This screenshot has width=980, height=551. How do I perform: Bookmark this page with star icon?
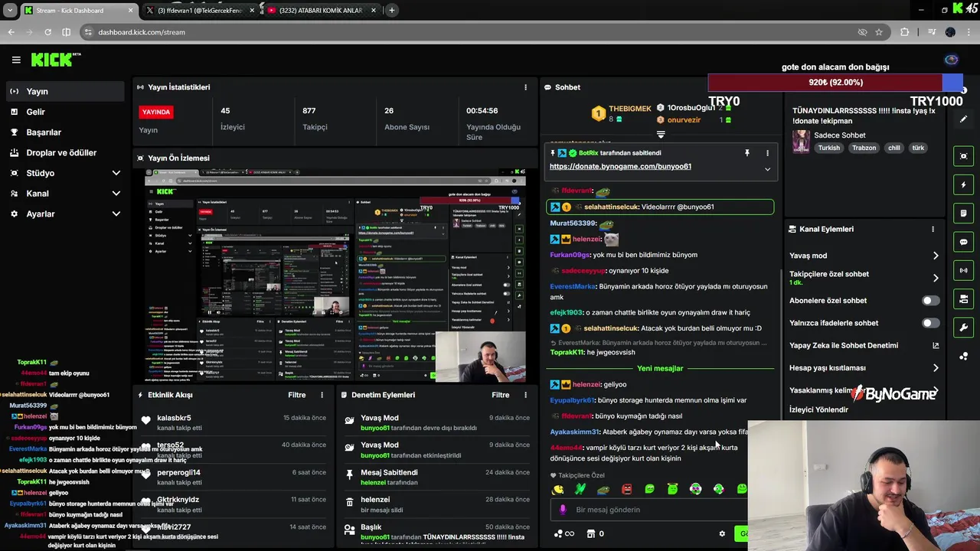(879, 32)
